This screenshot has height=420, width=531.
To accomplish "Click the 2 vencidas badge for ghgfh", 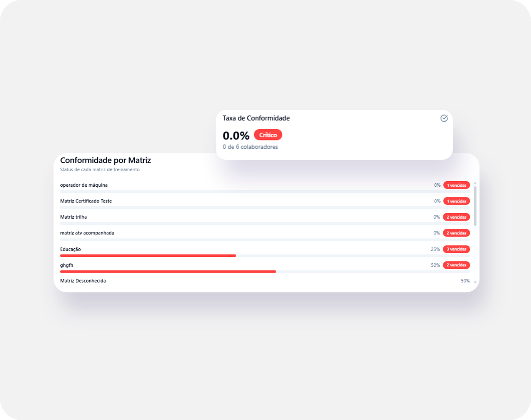I will 456,265.
